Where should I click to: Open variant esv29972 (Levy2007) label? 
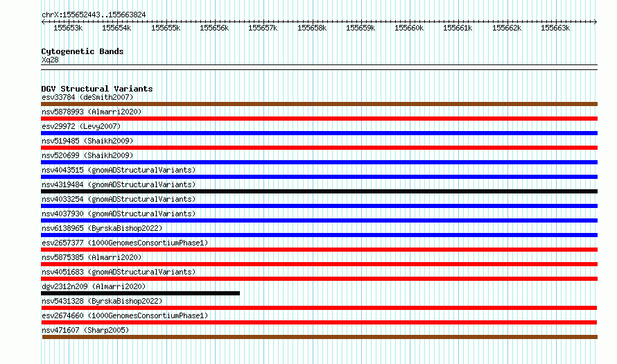coord(81,126)
